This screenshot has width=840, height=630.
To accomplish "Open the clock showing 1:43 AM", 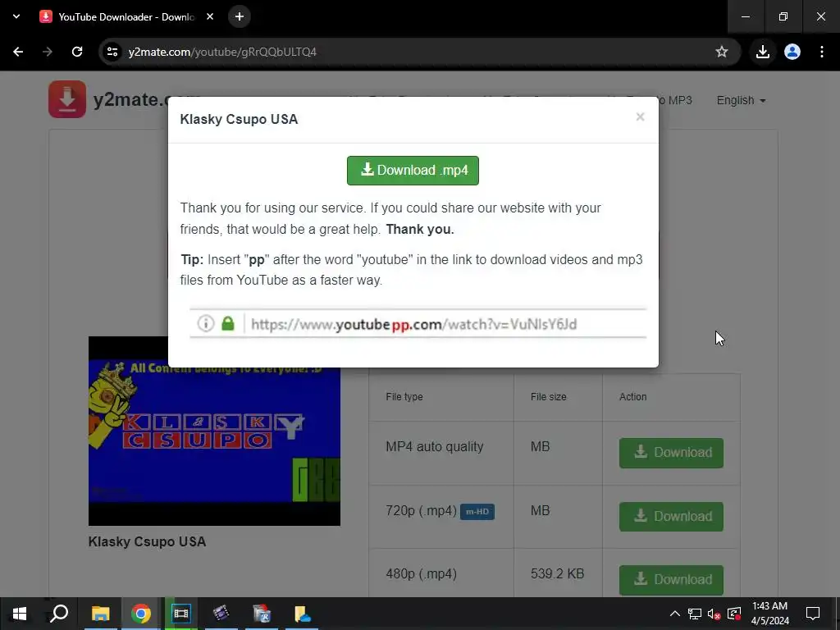I will click(x=769, y=614).
